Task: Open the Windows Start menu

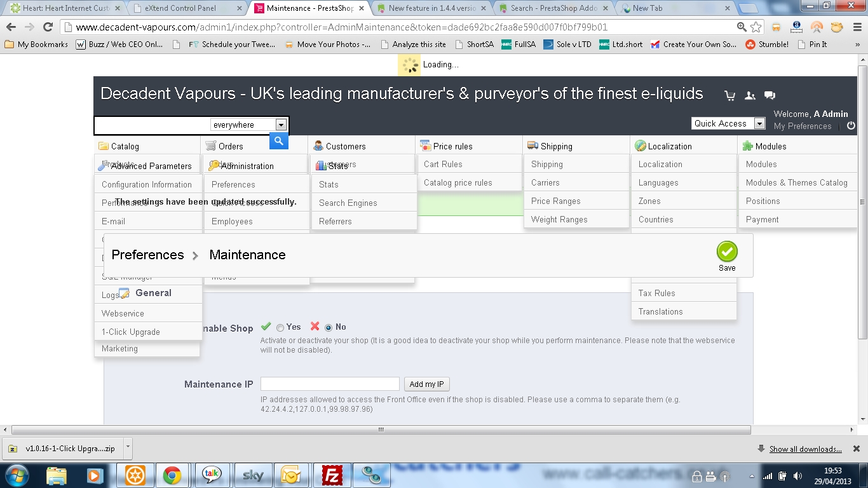Action: point(16,475)
